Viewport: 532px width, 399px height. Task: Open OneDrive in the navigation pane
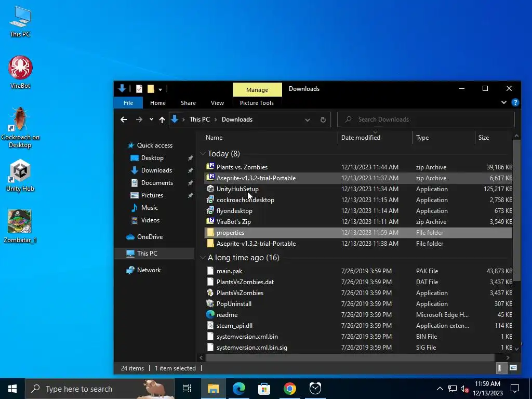150,237
